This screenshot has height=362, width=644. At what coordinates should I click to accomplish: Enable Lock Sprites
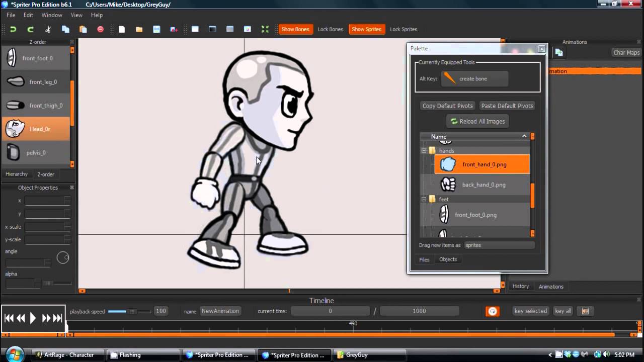404,29
